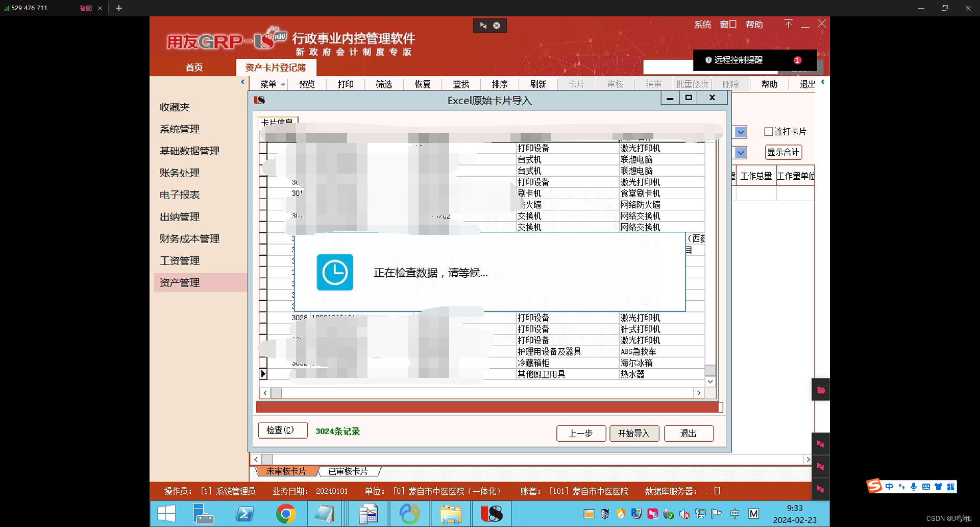Image resolution: width=980 pixels, height=527 pixels.
Task: Click the 排序 toolbar item
Action: click(500, 84)
